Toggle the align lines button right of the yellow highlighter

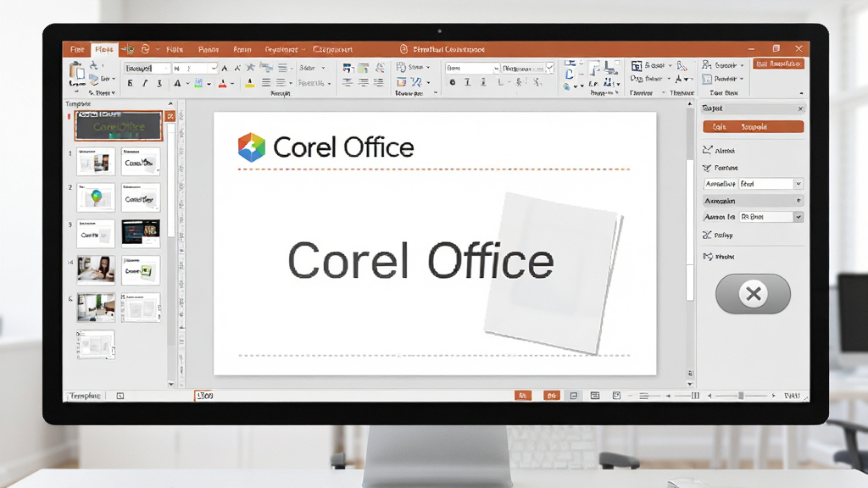[266, 83]
